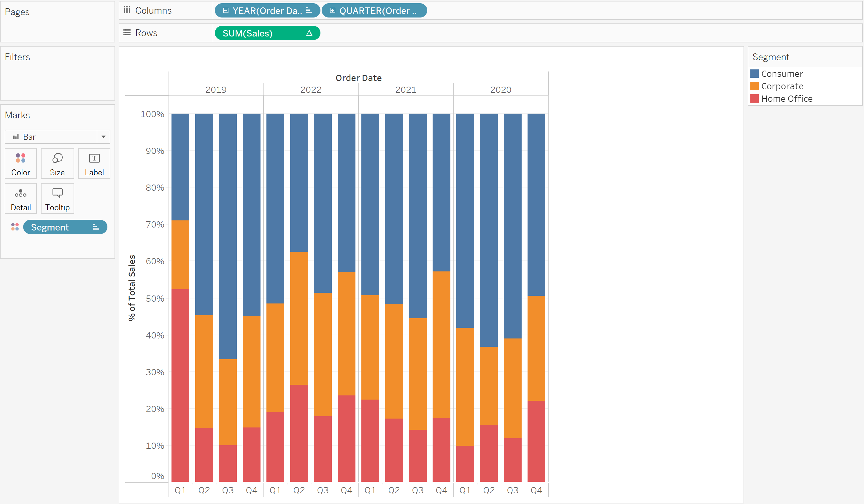Click the color dots icon beside Segment pill
Screen dimensions: 864x504
[x=15, y=227]
